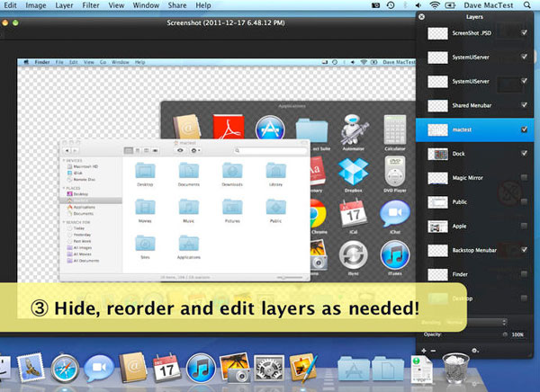
Task: Open iPhoto camera icon in the Dock
Action: click(235, 368)
